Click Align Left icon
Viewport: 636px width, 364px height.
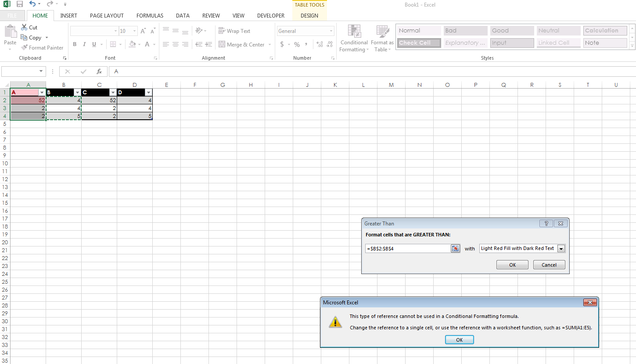pos(166,44)
